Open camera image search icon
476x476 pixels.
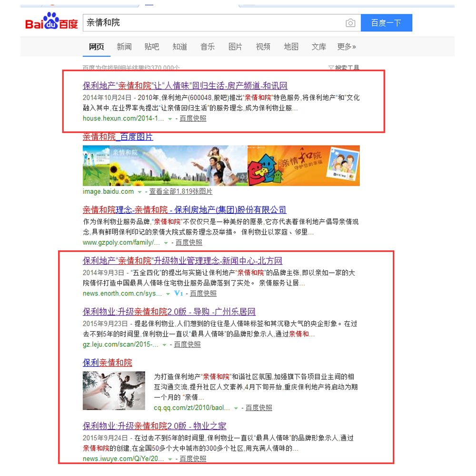pyautogui.click(x=350, y=23)
